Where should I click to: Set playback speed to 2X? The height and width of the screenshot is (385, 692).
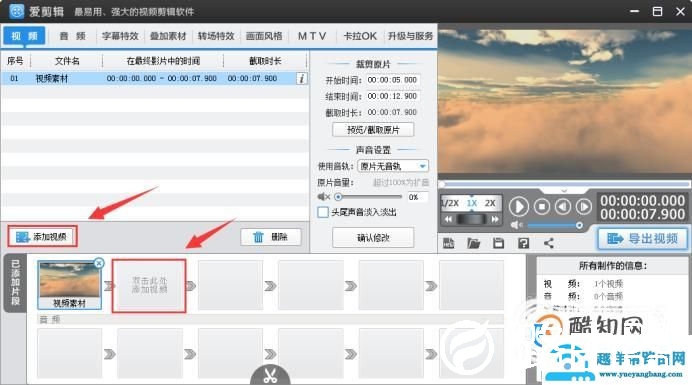pyautogui.click(x=490, y=203)
